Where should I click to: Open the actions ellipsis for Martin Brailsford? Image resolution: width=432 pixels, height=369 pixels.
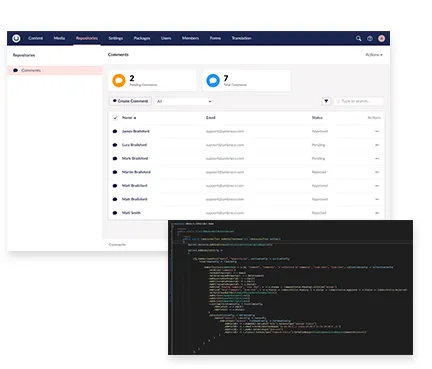click(377, 172)
